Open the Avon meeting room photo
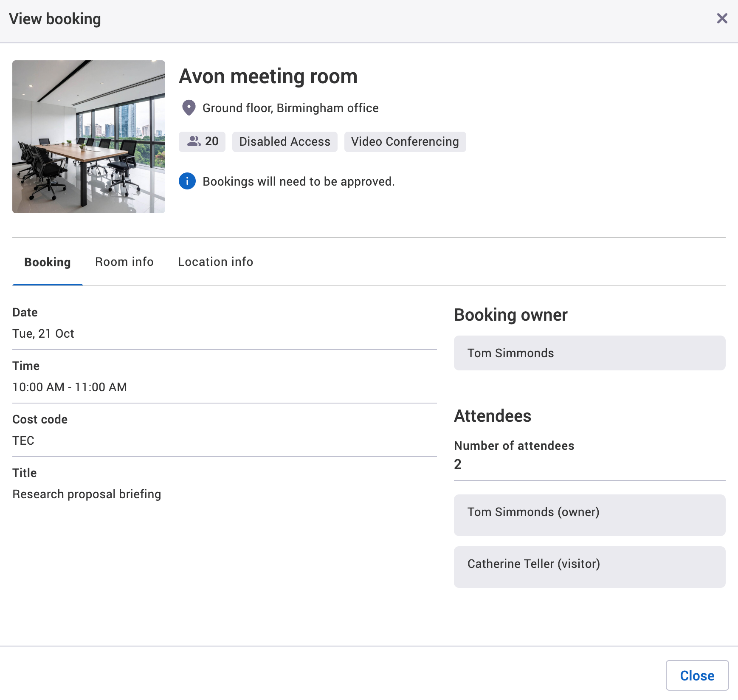 click(x=88, y=136)
